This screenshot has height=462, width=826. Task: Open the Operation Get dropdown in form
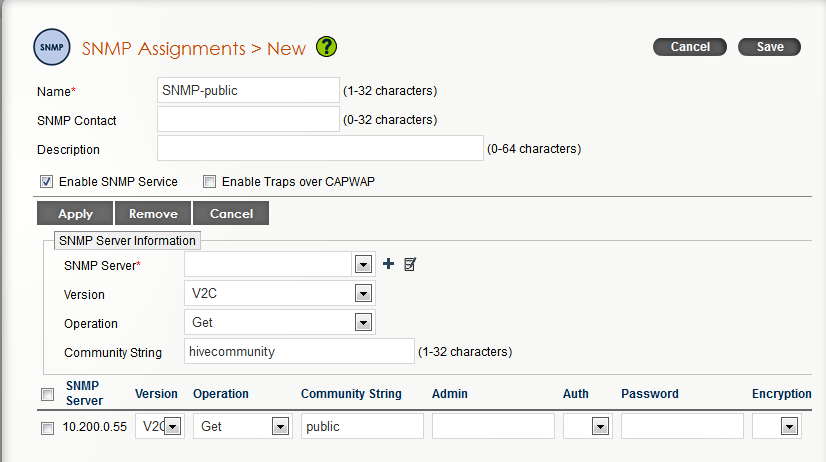[x=363, y=322]
